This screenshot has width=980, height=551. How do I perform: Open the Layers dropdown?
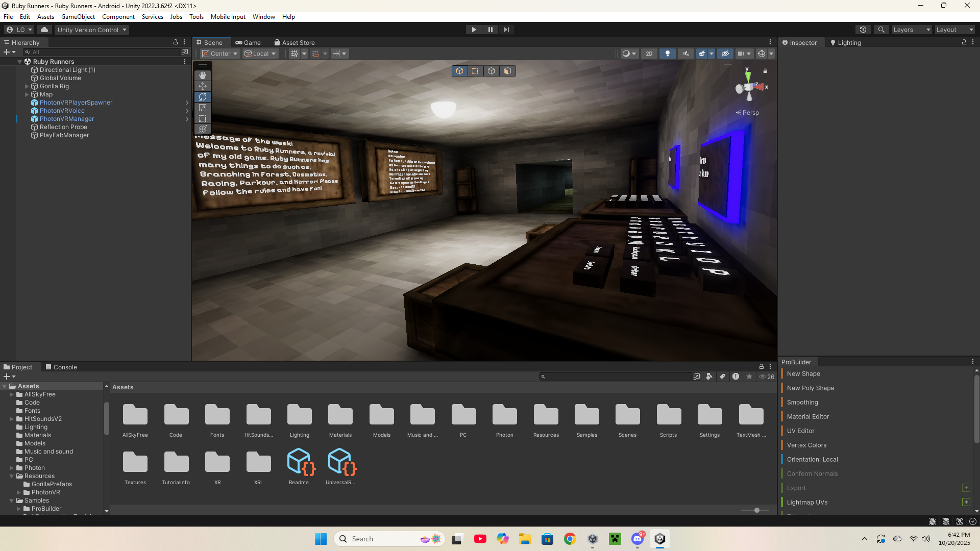[912, 30]
